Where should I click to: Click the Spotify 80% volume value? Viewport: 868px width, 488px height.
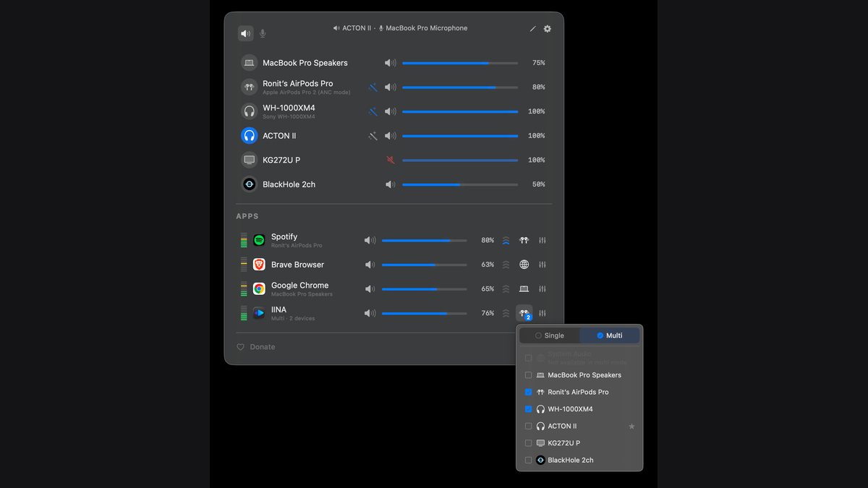click(488, 240)
